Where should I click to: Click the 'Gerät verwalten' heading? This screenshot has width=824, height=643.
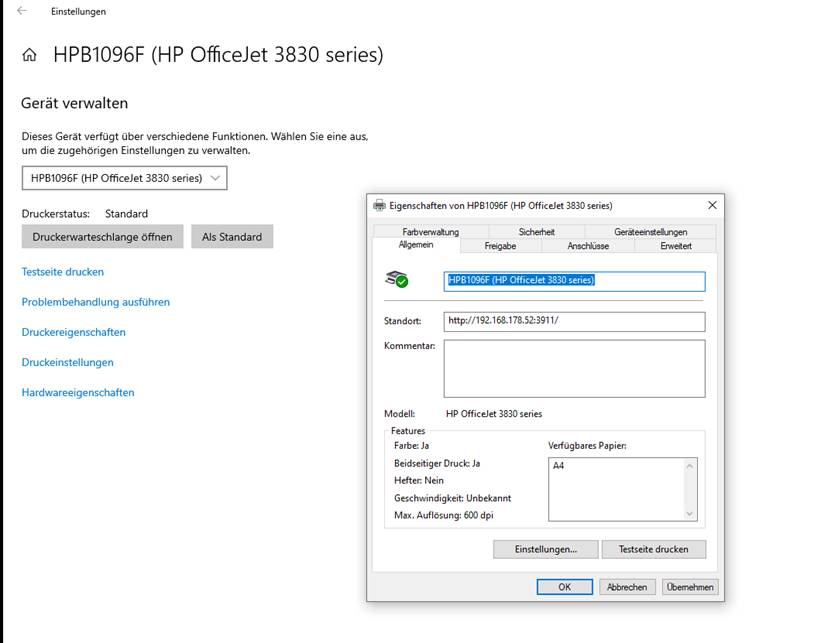tap(75, 103)
